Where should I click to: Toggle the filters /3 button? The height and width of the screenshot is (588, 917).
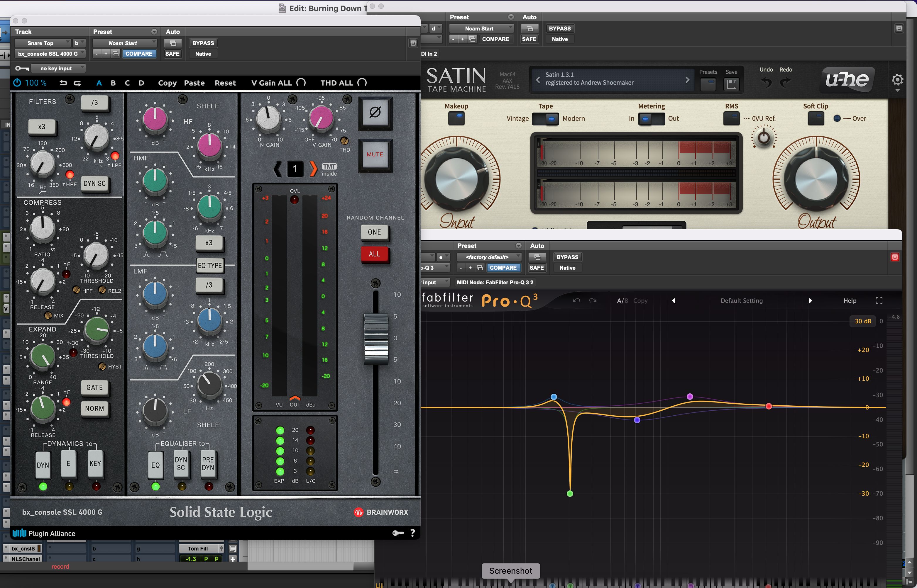95,103
